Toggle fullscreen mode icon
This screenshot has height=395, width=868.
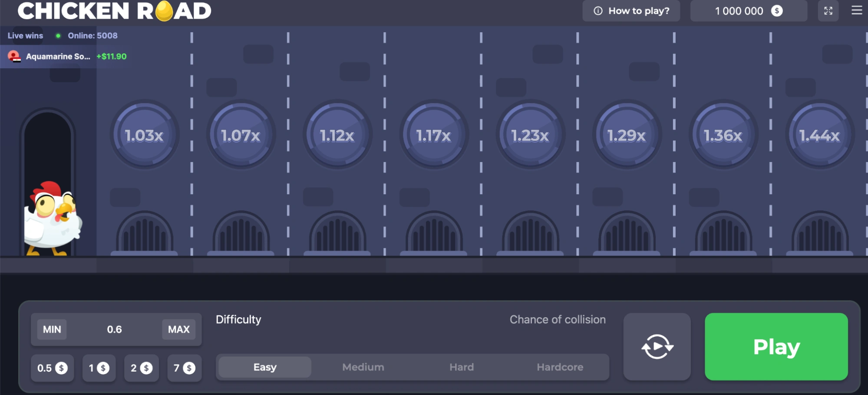(828, 11)
